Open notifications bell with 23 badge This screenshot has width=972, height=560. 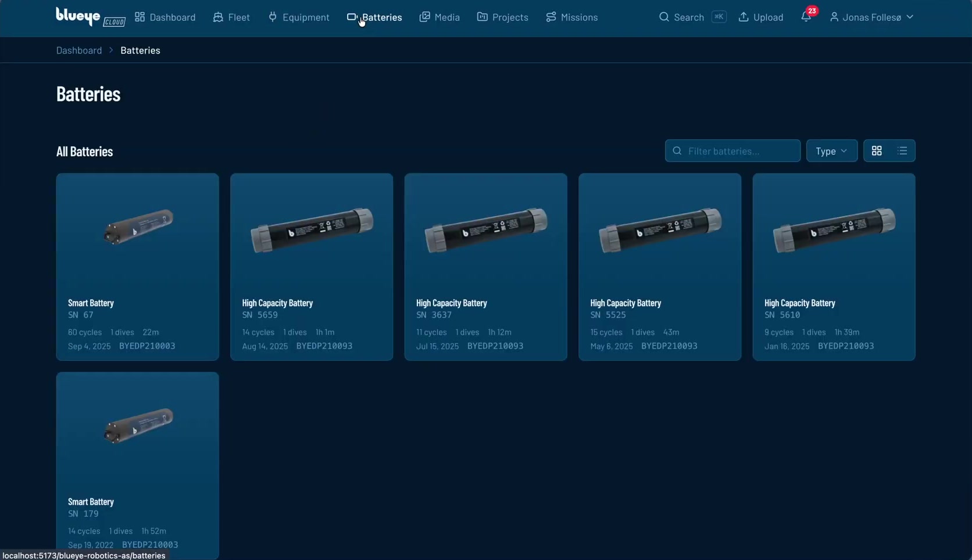pos(806,16)
